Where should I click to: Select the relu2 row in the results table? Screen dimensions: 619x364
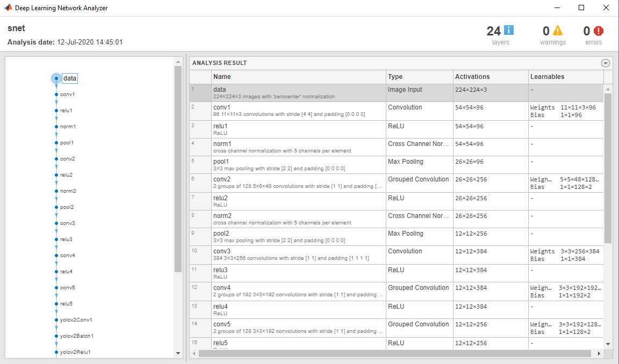[x=397, y=201]
